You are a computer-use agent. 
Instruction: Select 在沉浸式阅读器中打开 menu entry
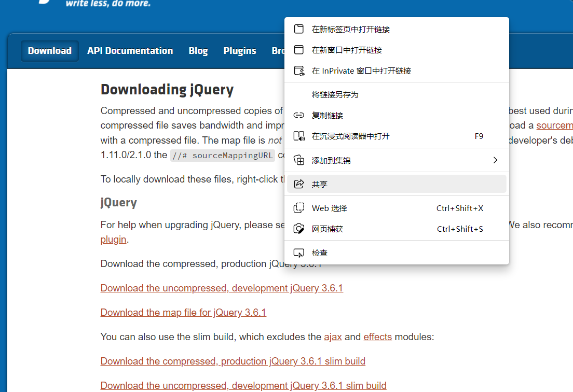pyautogui.click(x=397, y=136)
